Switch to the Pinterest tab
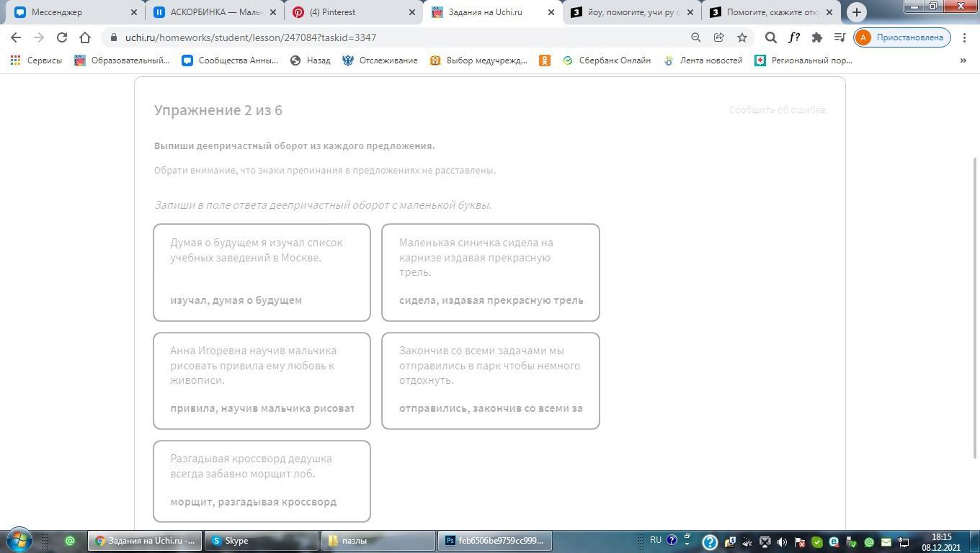 tap(353, 12)
